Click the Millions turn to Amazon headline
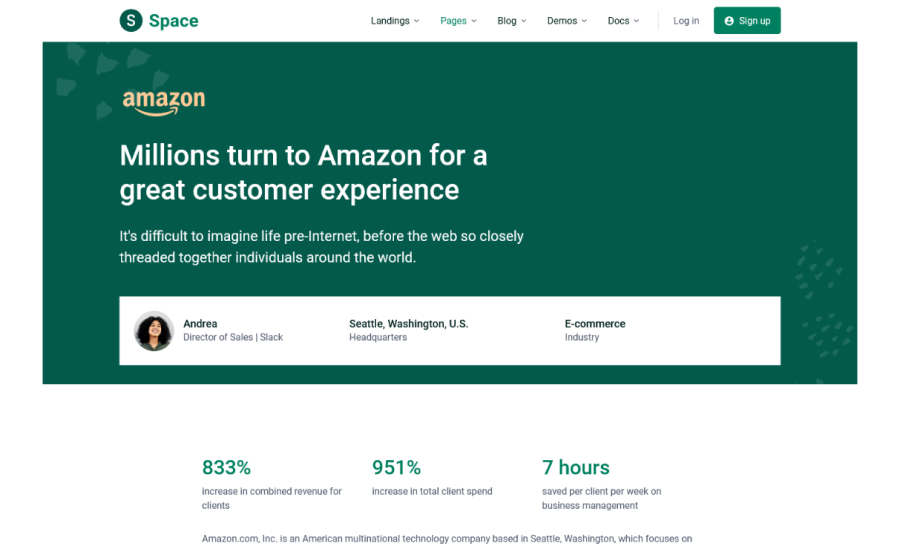This screenshot has height=545, width=900. click(303, 172)
